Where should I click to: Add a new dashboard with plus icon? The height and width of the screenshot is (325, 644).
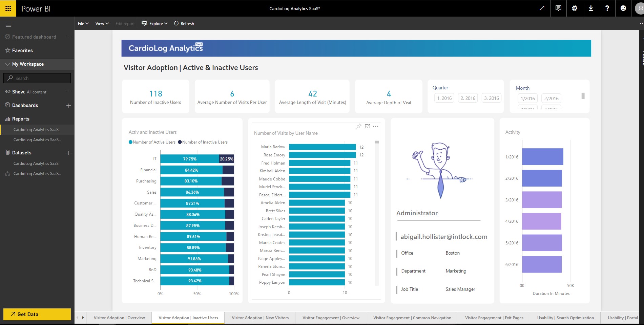click(68, 106)
